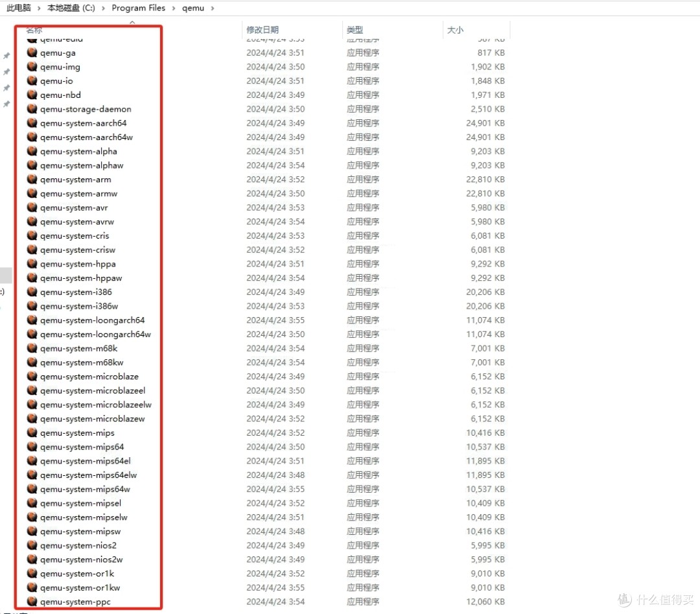Image resolution: width=700 pixels, height=614 pixels.
Task: Click 应用程序 type cell in qemu-ga row
Action: (363, 53)
